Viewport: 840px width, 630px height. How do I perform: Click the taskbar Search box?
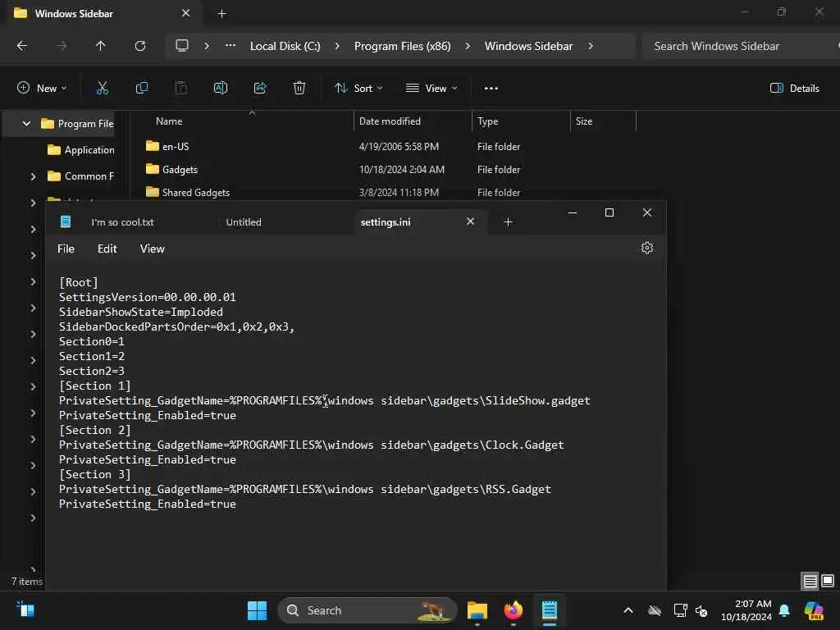point(367,610)
